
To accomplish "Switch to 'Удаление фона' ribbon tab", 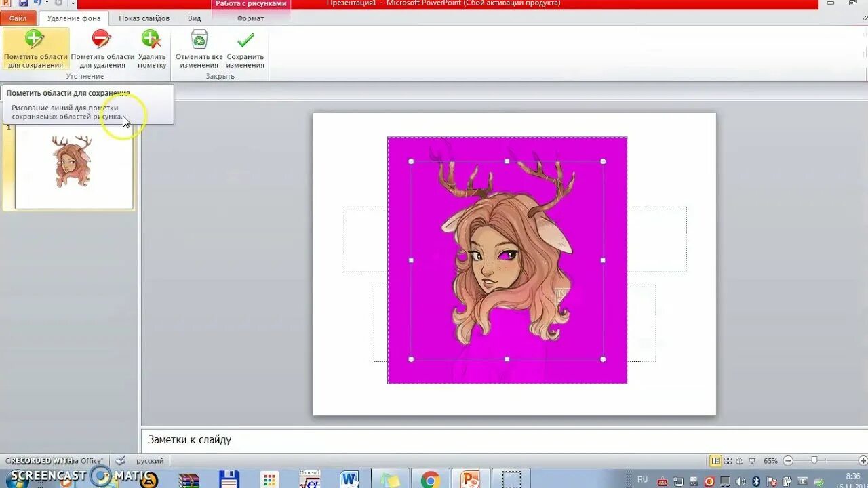I will (x=73, y=18).
